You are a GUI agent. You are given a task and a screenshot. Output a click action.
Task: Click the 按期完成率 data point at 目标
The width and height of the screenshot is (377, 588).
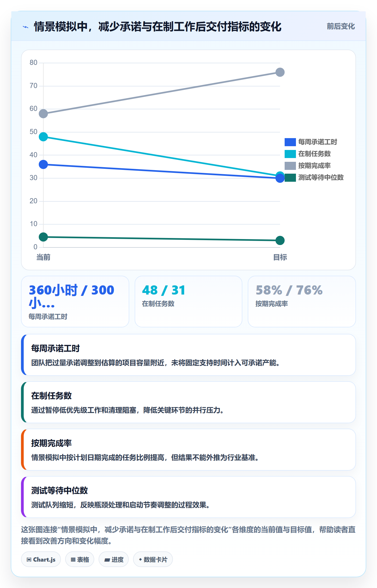pos(280,72)
